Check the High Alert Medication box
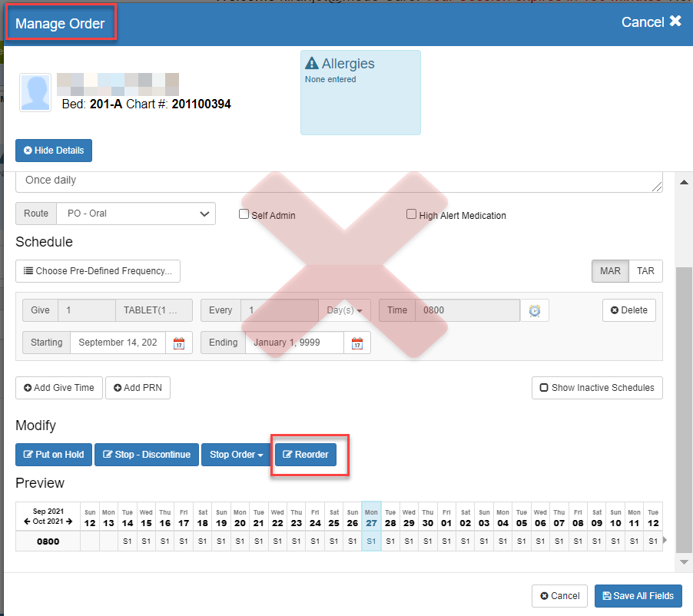Screen dimensions: 693x616 (411, 215)
